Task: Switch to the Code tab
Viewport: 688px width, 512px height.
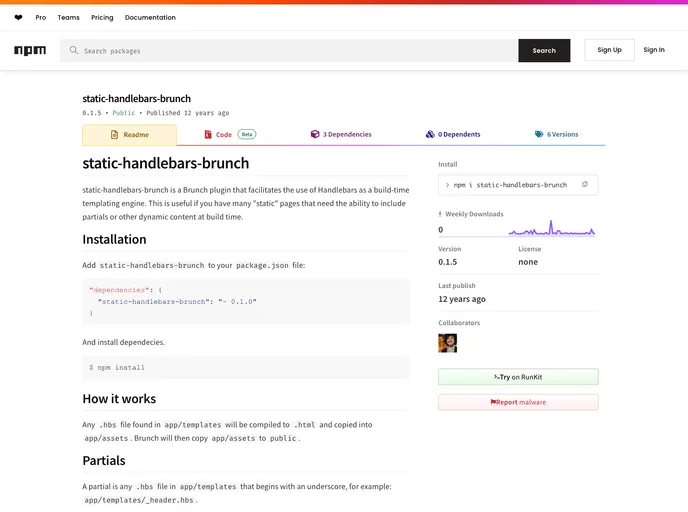Action: pos(230,135)
